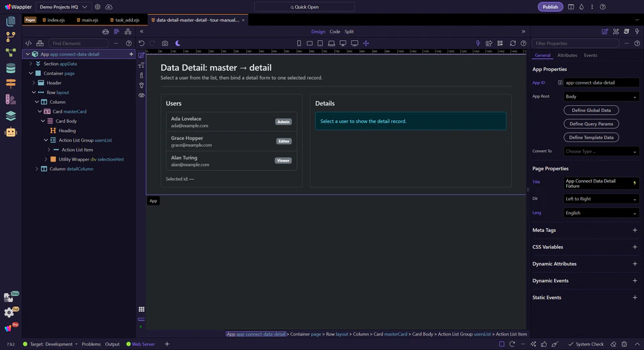Take a snapshot with the camera icon
Image resolution: width=644 pixels, height=350 pixels.
click(x=165, y=43)
